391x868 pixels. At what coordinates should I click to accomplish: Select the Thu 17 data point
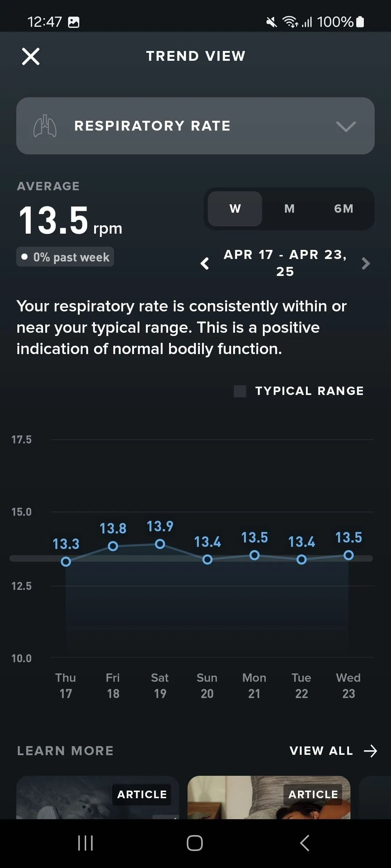click(66, 562)
